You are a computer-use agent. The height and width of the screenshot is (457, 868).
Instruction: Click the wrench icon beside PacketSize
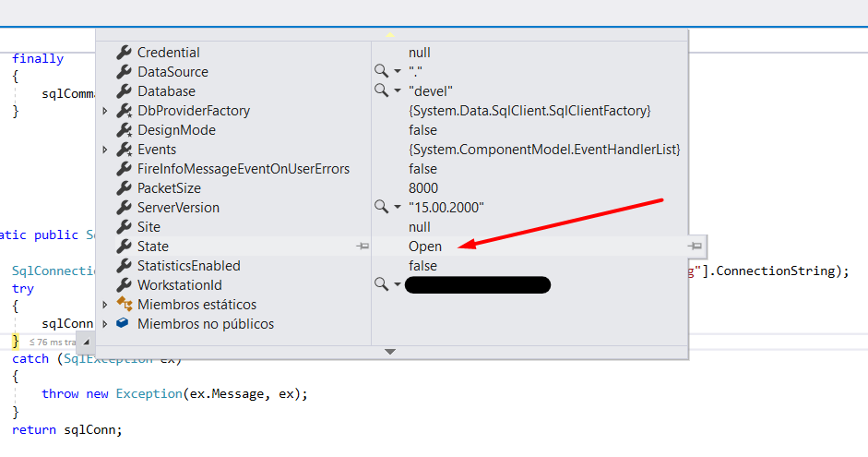(124, 187)
